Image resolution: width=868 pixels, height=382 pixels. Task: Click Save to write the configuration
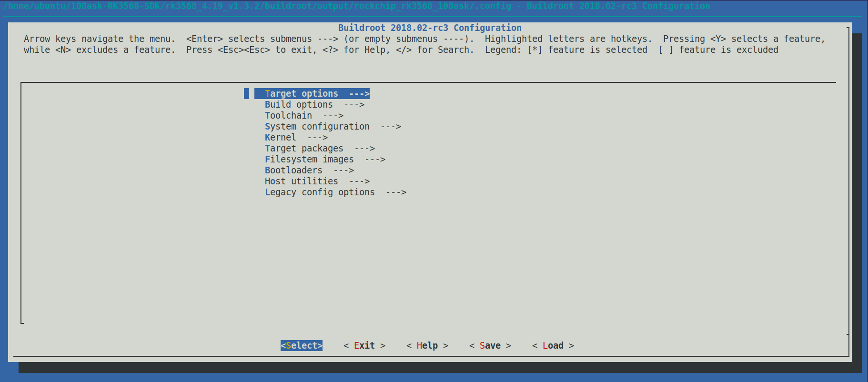pos(490,346)
